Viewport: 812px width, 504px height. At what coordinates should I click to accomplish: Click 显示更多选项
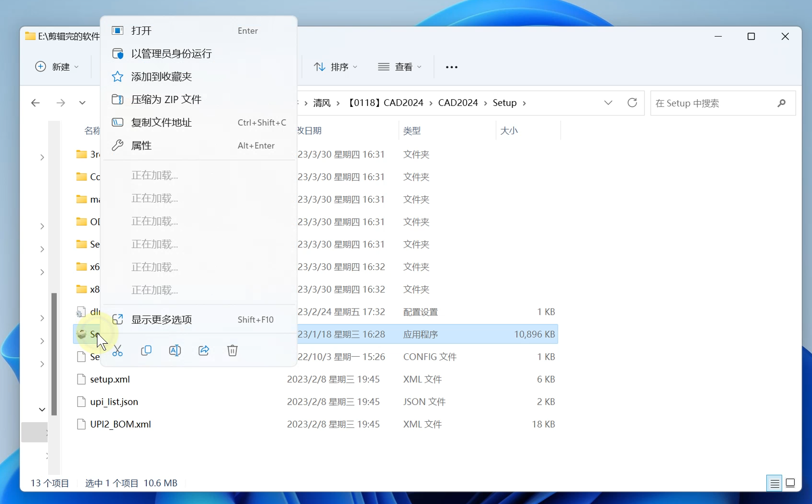point(199,320)
